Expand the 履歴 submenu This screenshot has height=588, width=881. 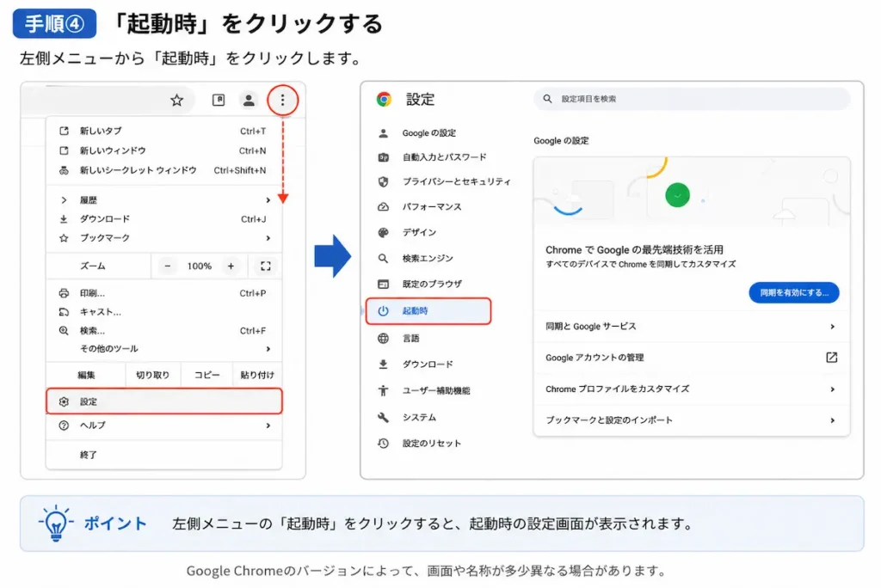163,200
